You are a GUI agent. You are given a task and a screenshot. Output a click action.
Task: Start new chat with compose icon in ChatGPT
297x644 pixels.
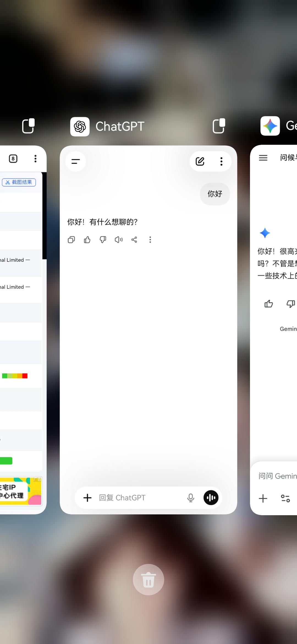click(x=200, y=161)
